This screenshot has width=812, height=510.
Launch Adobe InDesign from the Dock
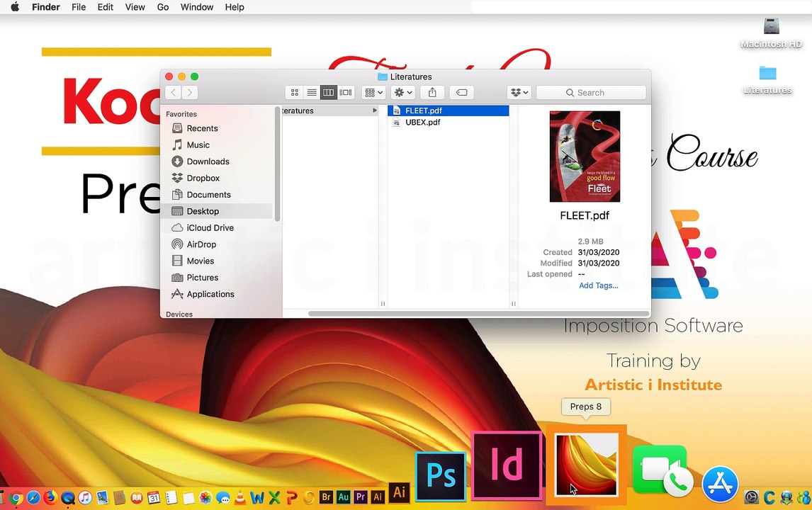(507, 466)
